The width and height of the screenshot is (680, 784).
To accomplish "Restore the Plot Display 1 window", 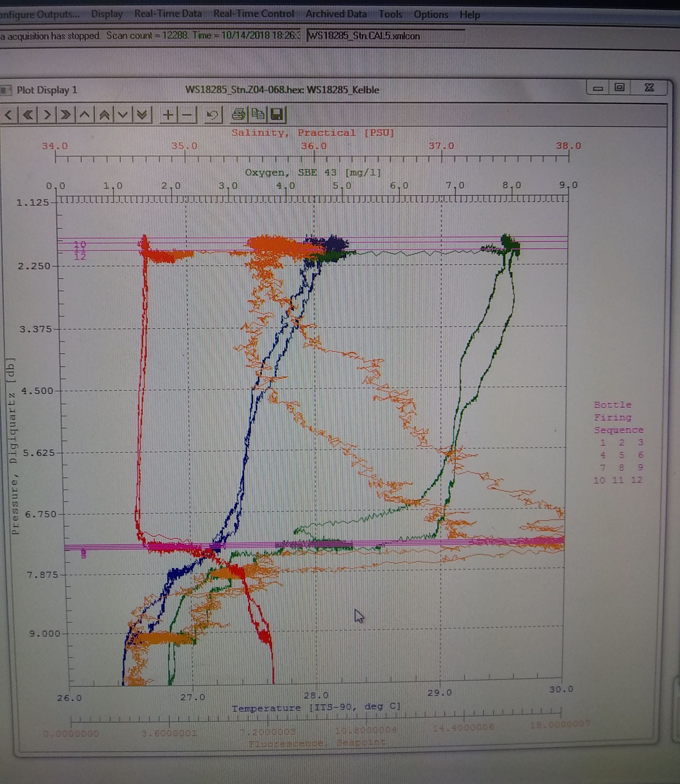I will [620, 88].
